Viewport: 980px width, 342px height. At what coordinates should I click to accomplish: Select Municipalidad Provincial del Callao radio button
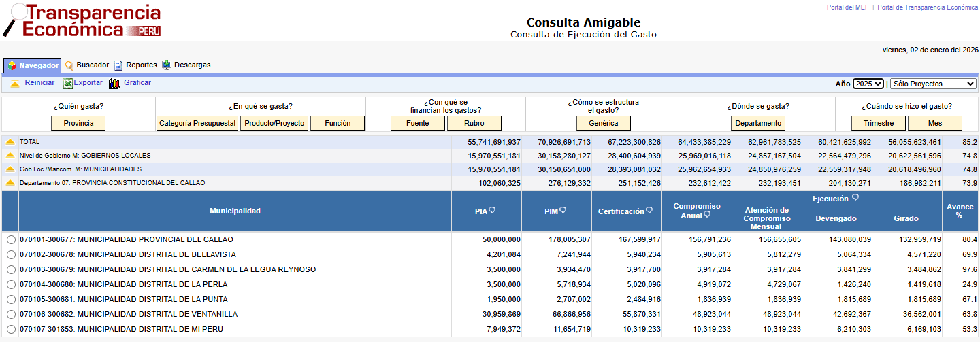point(10,240)
